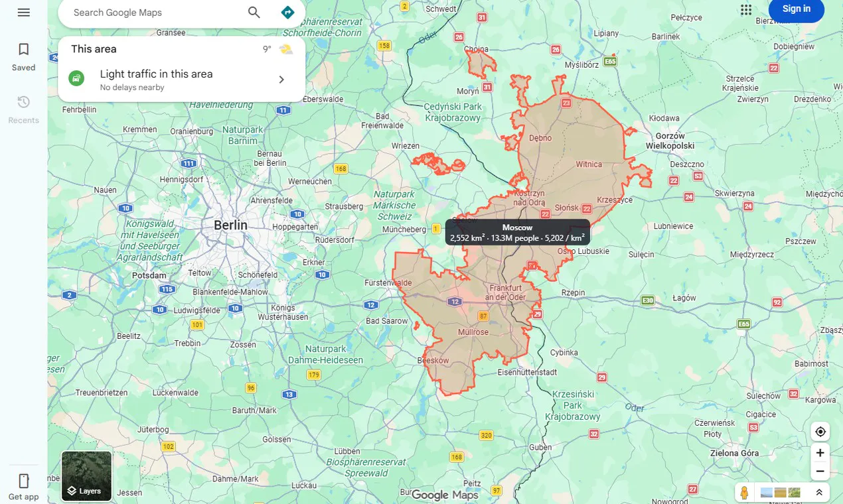This screenshot has width=843, height=504.
Task: Open the hamburger main menu
Action: 24,13
